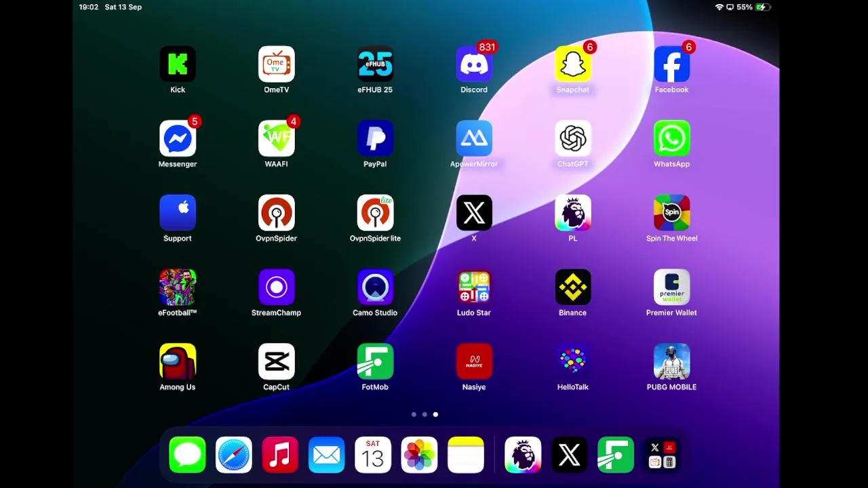Image resolution: width=868 pixels, height=488 pixels.
Task: Open App Library folder in dock
Action: click(663, 455)
